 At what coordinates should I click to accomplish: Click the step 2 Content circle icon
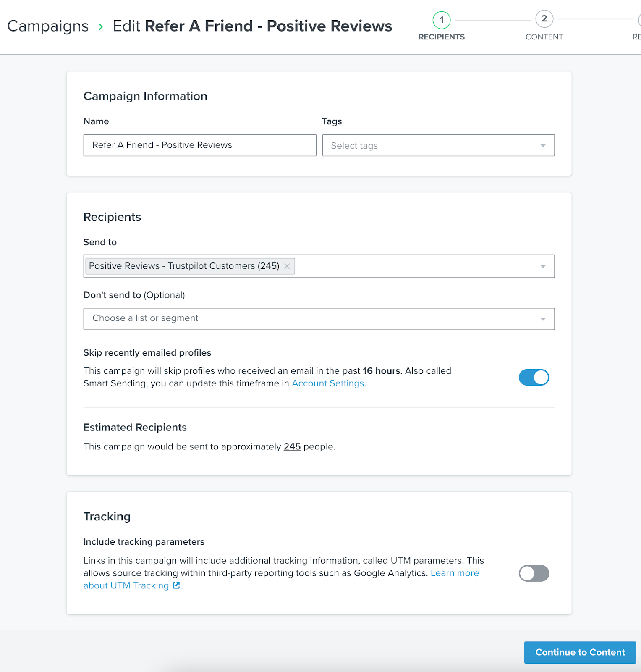click(544, 19)
